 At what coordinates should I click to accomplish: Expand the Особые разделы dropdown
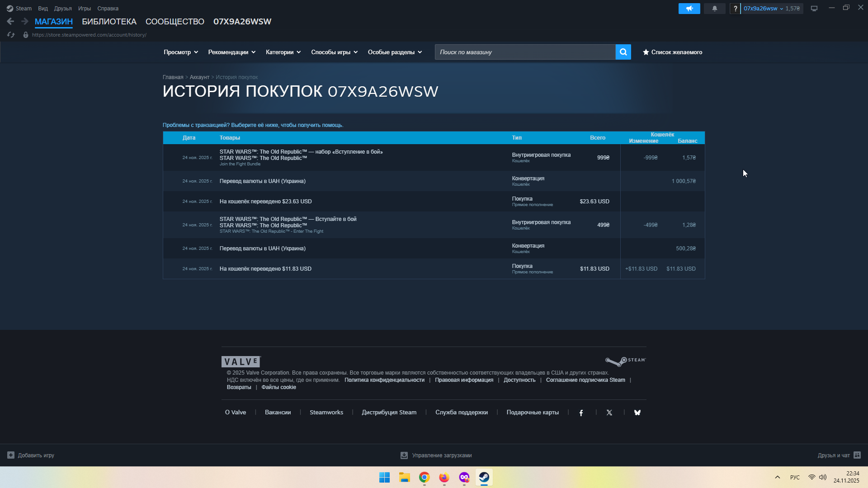[395, 52]
